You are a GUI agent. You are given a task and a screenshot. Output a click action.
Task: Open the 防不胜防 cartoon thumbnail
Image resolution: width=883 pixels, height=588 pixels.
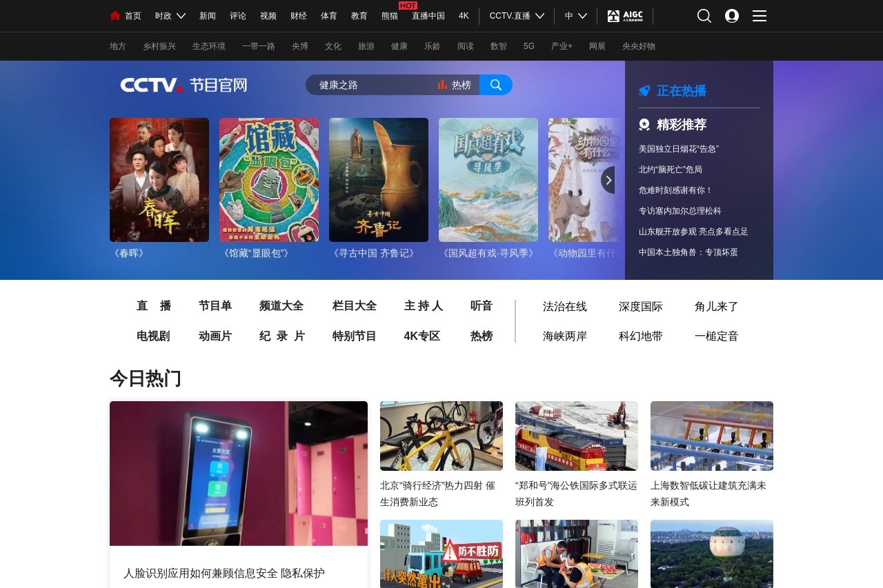pos(441,554)
